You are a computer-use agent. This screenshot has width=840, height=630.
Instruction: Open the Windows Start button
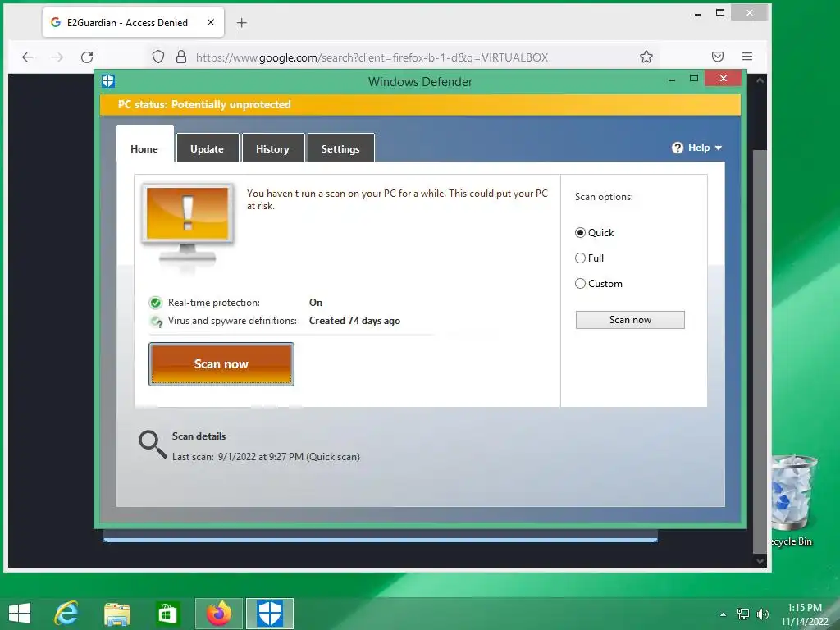20,614
